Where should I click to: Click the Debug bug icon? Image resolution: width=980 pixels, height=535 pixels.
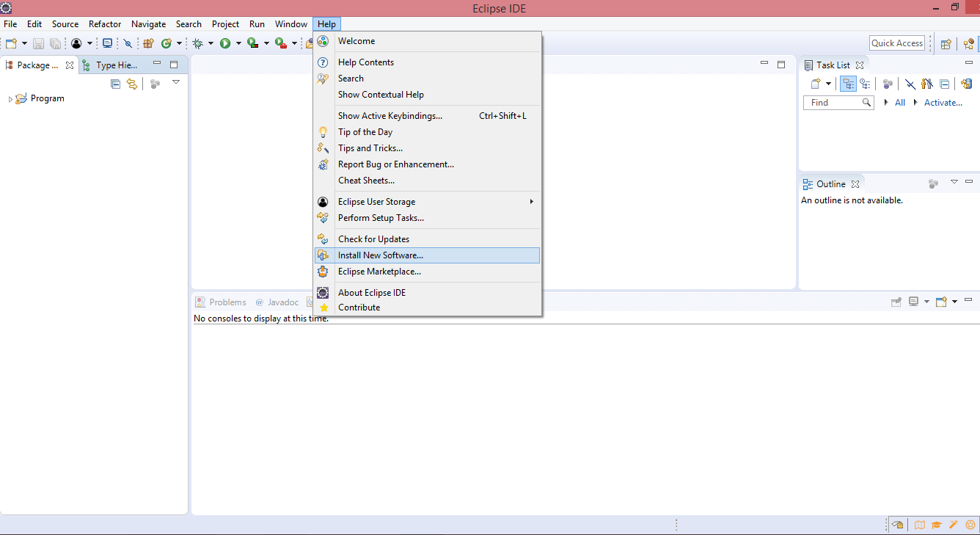coord(198,43)
